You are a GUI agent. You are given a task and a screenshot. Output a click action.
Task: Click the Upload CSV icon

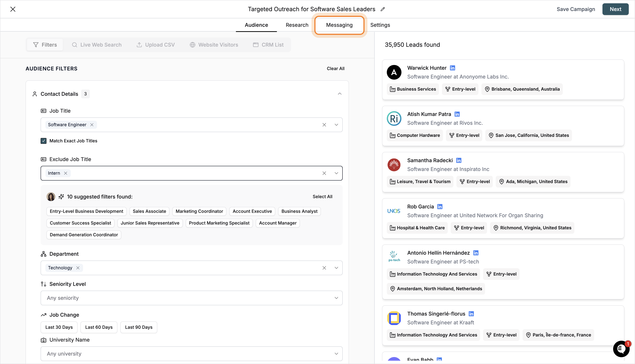coord(140,45)
